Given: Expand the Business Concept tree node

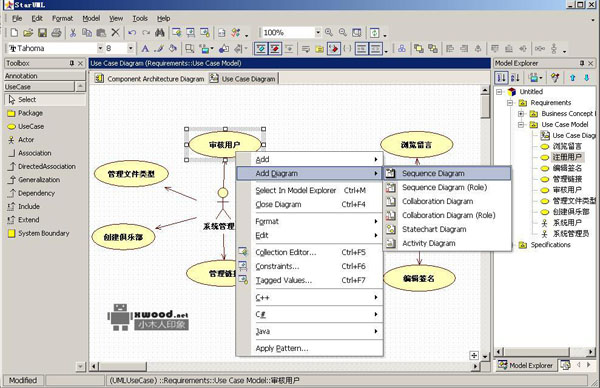Looking at the screenshot, I should [521, 114].
